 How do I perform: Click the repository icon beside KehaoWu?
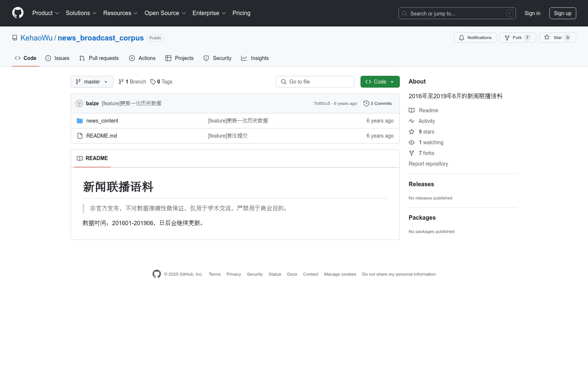[15, 38]
